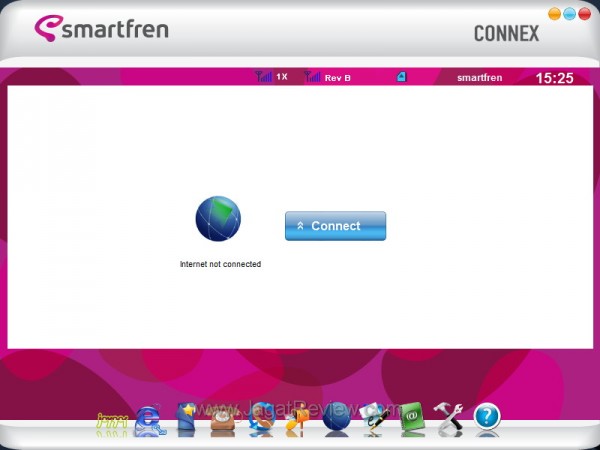
Task: Open the hammer and wrench settings icon
Action: [x=448, y=416]
